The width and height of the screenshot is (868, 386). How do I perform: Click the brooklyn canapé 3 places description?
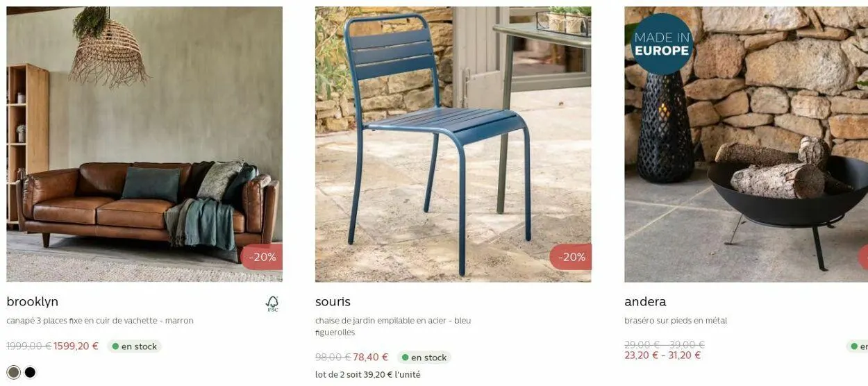tap(100, 321)
